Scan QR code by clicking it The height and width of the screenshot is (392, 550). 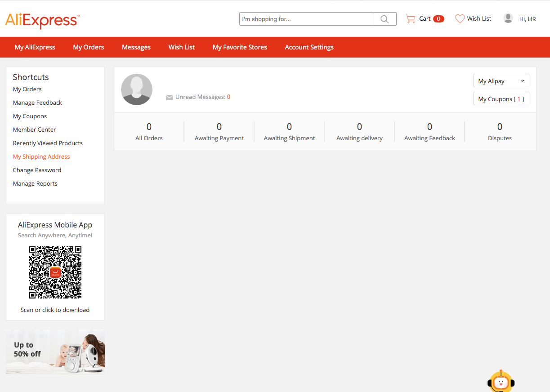click(55, 272)
